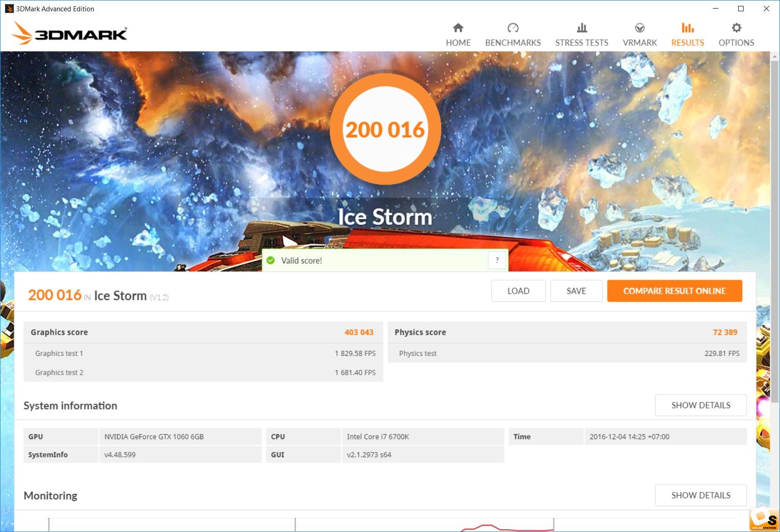This screenshot has width=780, height=532.
Task: Show details for System information
Action: [701, 405]
